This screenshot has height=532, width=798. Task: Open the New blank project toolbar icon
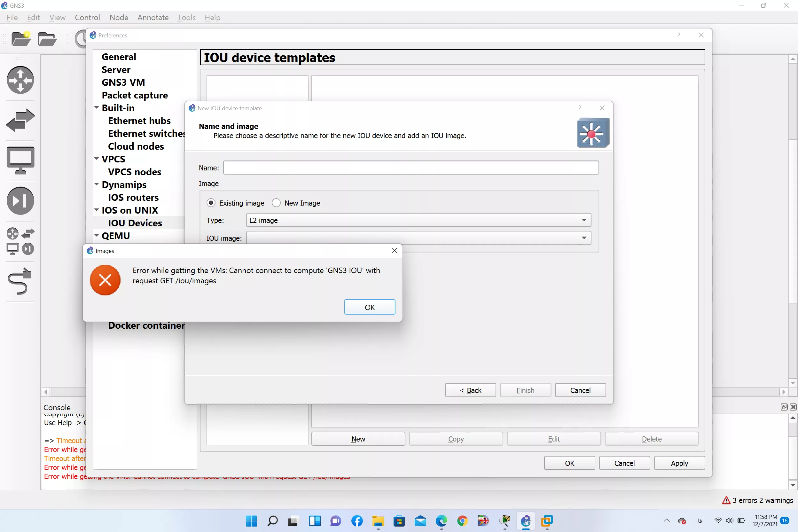[x=21, y=39]
